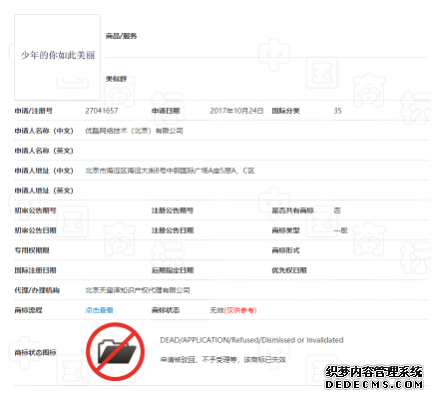
Task: Click the 商品/服务 heading
Action: tap(121, 36)
